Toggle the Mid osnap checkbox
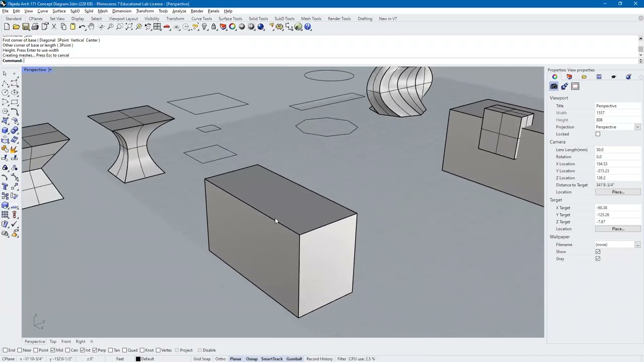The width and height of the screenshot is (644, 362). 53,350
